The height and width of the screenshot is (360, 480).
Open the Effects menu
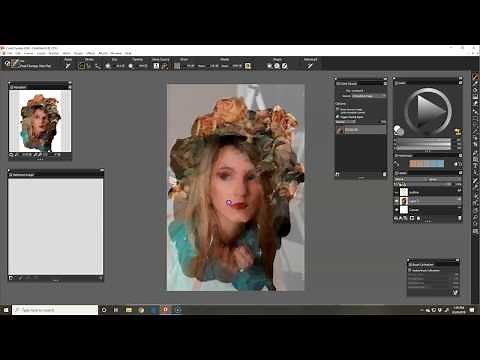(x=91, y=53)
